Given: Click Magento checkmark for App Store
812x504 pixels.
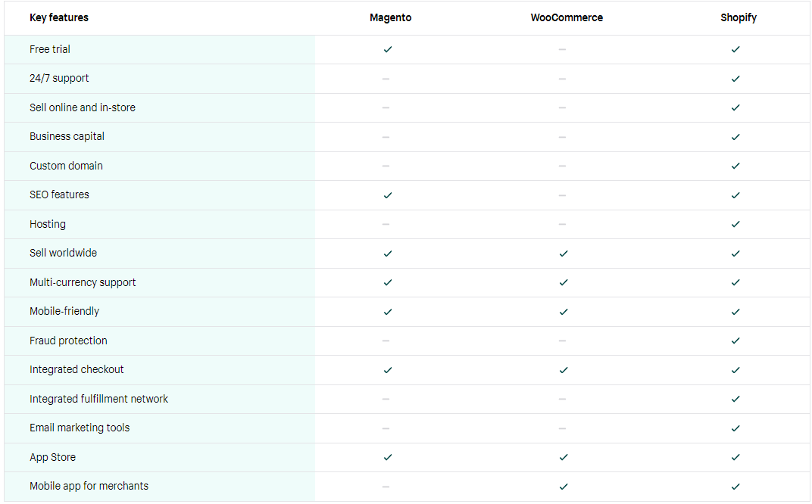Looking at the screenshot, I should [x=387, y=457].
